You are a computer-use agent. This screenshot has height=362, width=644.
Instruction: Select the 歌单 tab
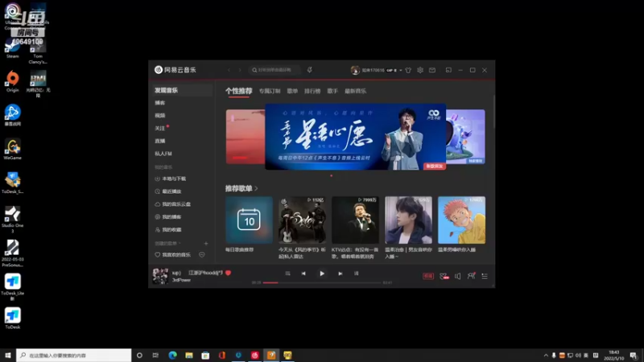pyautogui.click(x=292, y=91)
